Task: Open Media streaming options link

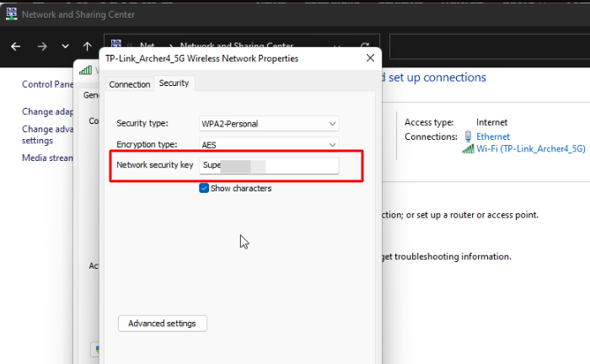Action: (x=48, y=158)
